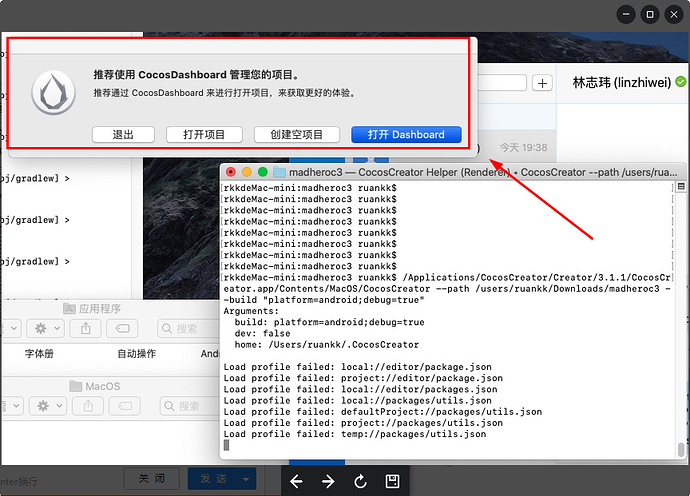The width and height of the screenshot is (690, 496).
Task: Click tag icon in 应用程序 Finder toolbar
Action: pos(123,328)
